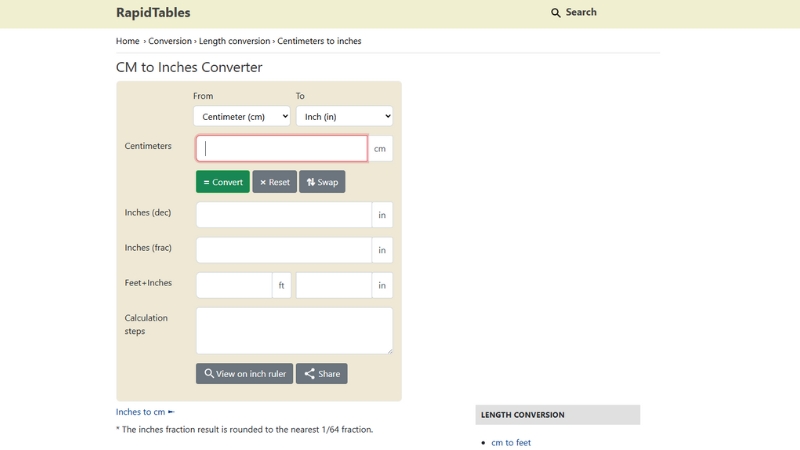Open the Conversion breadcrumb link

170,41
